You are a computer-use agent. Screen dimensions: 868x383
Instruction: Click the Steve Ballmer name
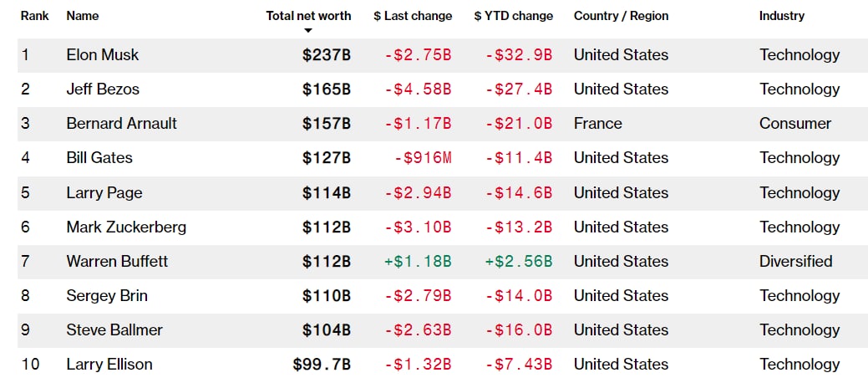114,330
